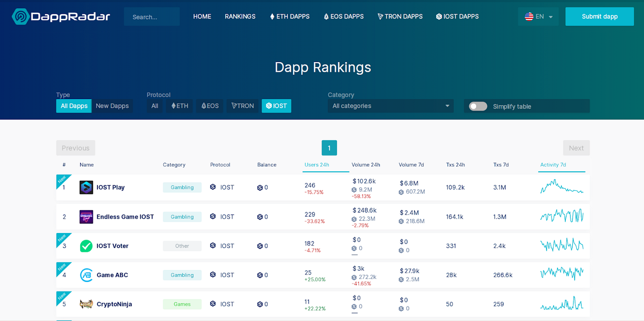644x321 pixels.
Task: Sort by Volume 24h column
Action: [x=366, y=165]
